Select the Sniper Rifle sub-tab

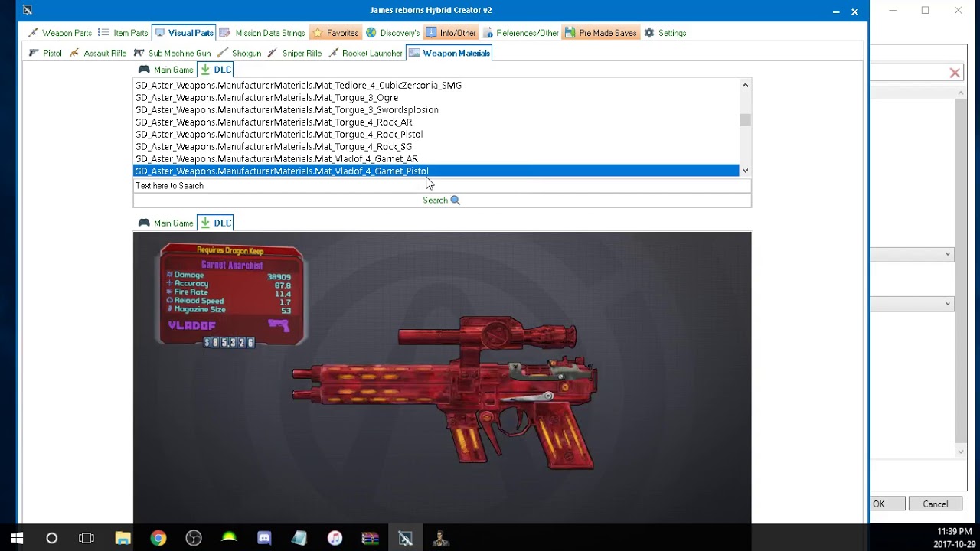[x=295, y=53]
